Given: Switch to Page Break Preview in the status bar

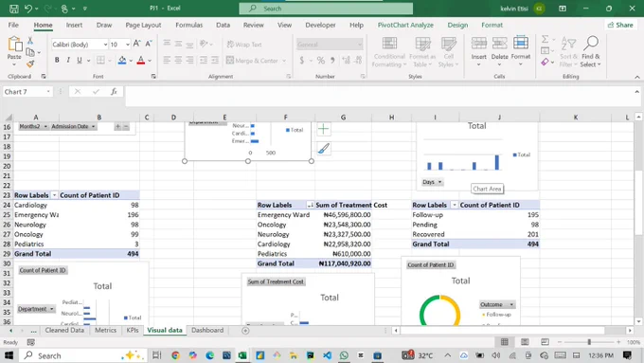Looking at the screenshot, I should [545, 342].
